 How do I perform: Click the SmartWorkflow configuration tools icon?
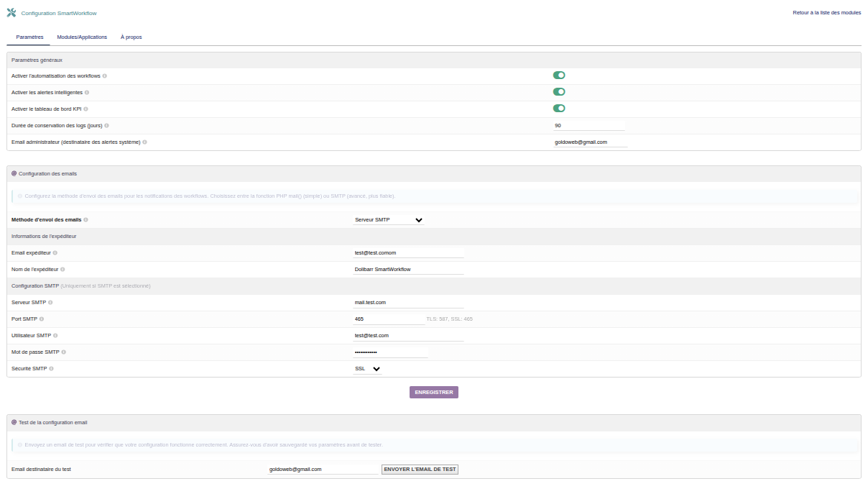pos(11,13)
